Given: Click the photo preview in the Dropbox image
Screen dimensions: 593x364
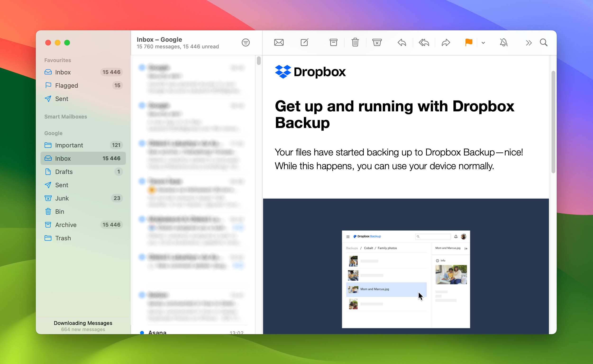Looking at the screenshot, I should 451,274.
